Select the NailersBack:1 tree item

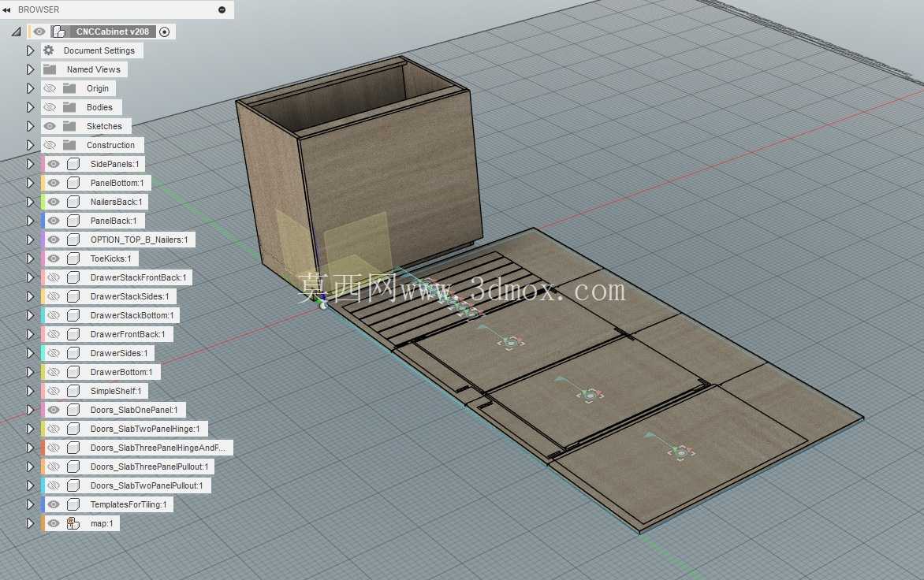[x=116, y=202]
